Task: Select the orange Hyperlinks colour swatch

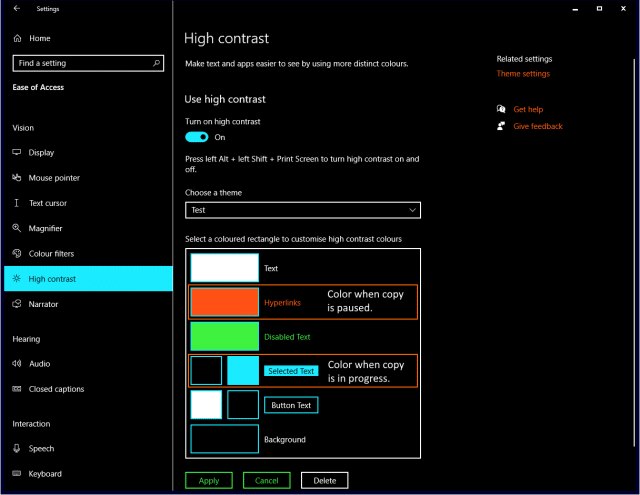Action: click(224, 302)
